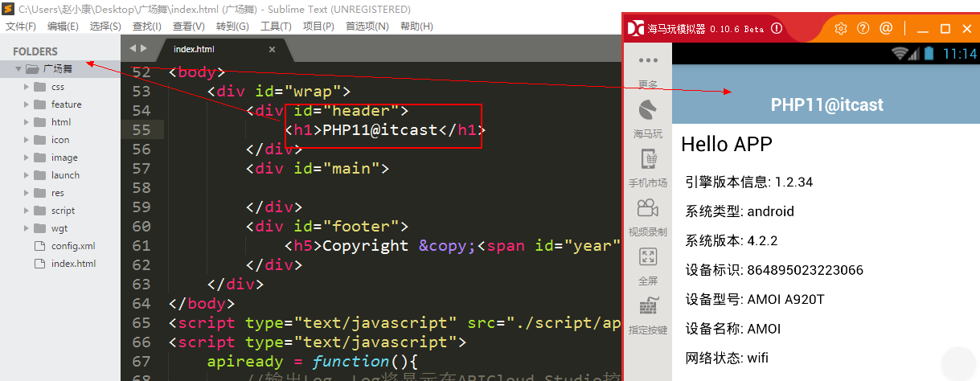Close the index.html tab
The height and width of the screenshot is (381, 980).
pyautogui.click(x=272, y=49)
